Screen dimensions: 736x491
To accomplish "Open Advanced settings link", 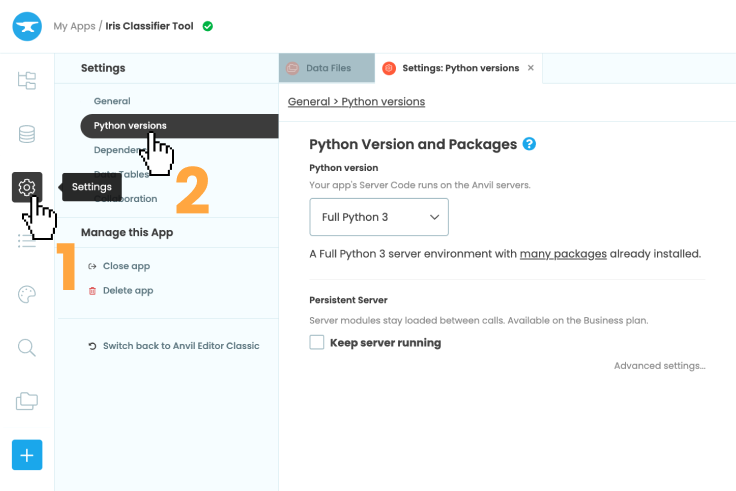I will pos(659,366).
